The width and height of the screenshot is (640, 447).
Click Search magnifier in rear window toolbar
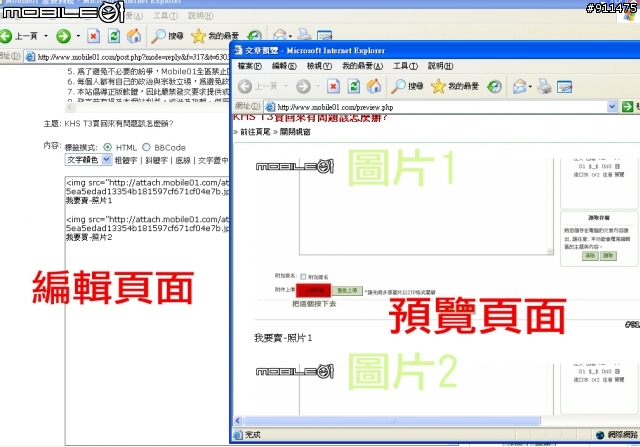(x=158, y=36)
